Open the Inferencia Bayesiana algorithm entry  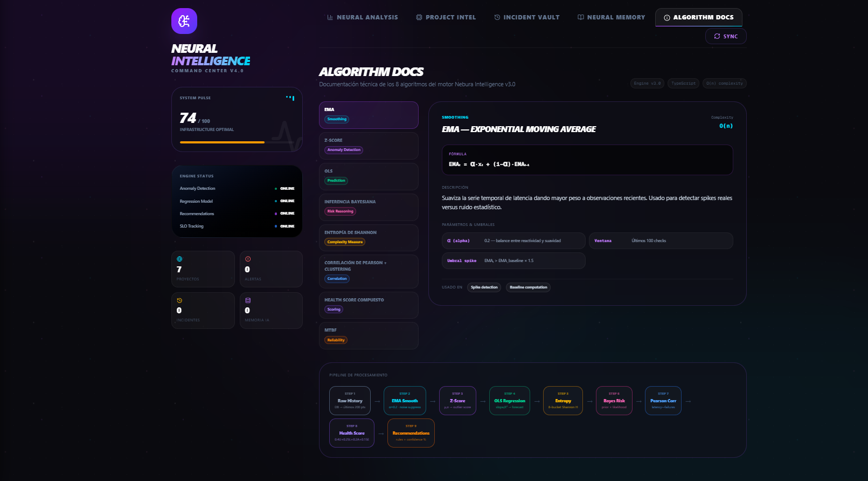pos(369,207)
